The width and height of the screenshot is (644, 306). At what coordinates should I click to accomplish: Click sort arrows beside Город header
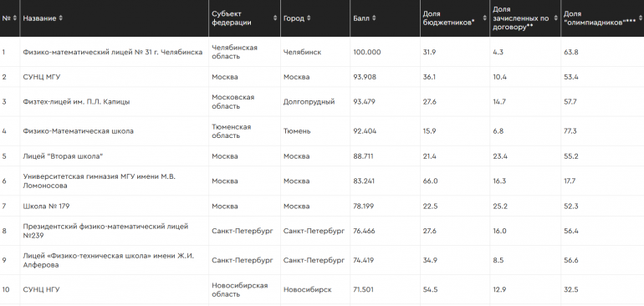pos(309,18)
